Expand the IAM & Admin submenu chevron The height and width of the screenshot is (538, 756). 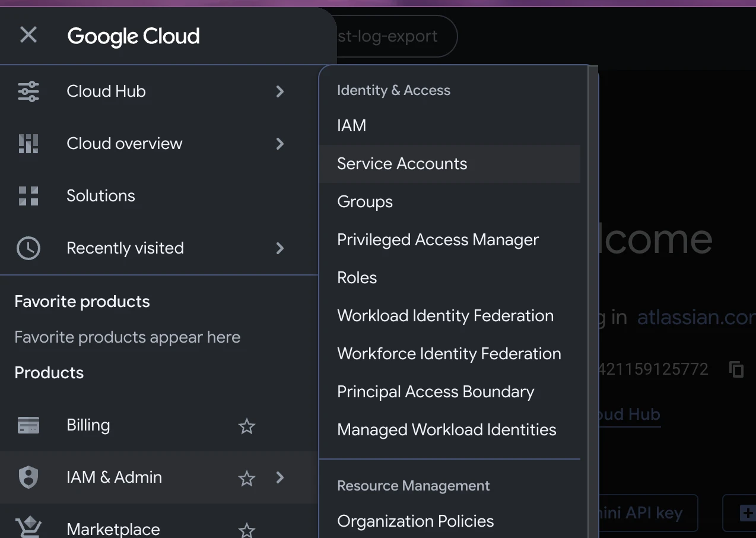point(280,477)
